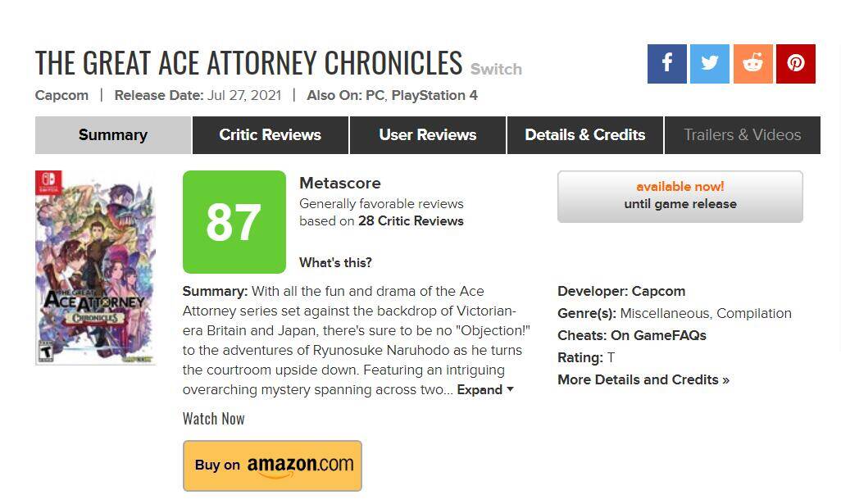Click the PC platform link
The image size is (841, 504).
click(375, 95)
